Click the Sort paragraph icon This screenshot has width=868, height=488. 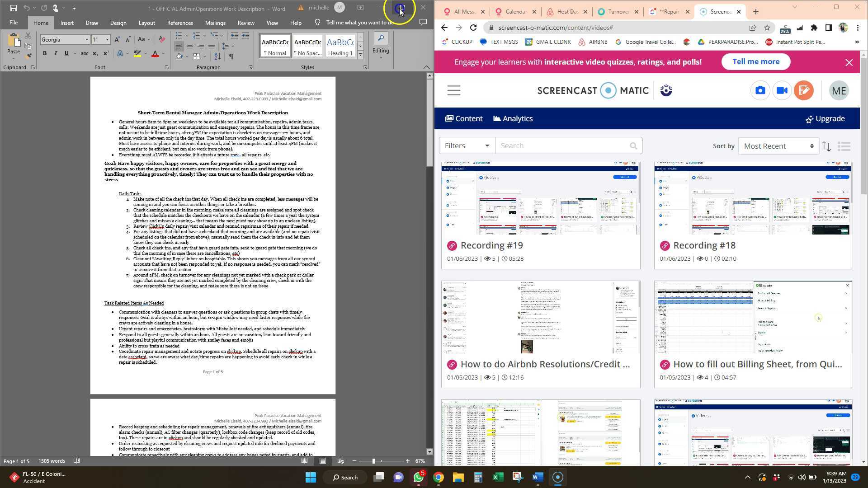coord(217,56)
